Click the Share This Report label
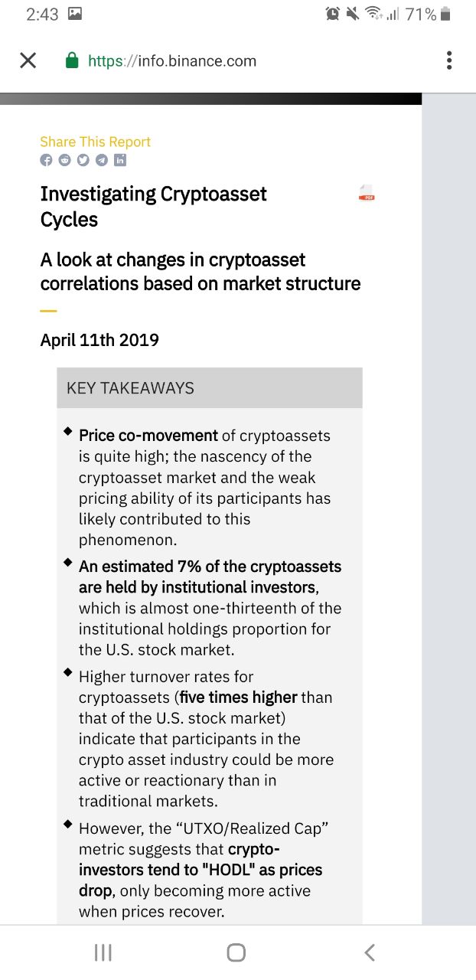The height and width of the screenshot is (980, 476). [x=95, y=142]
